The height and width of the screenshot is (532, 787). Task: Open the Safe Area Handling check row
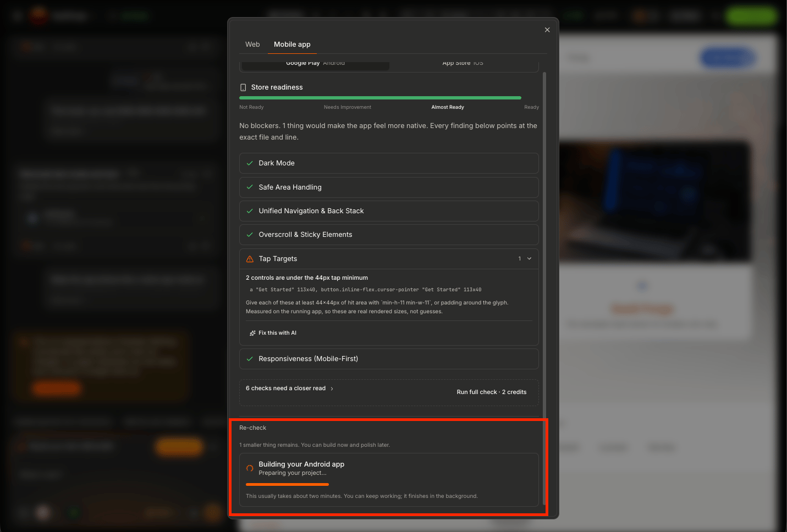click(389, 187)
